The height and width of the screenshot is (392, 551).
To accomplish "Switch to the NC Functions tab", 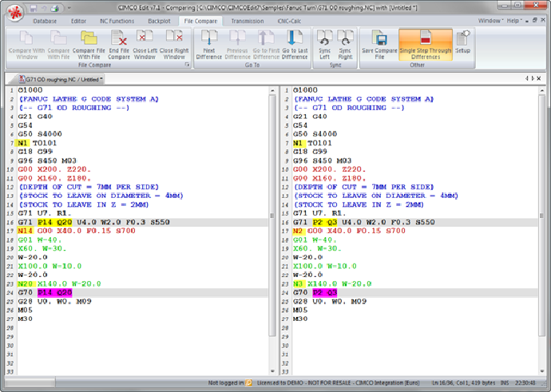I will click(x=117, y=21).
